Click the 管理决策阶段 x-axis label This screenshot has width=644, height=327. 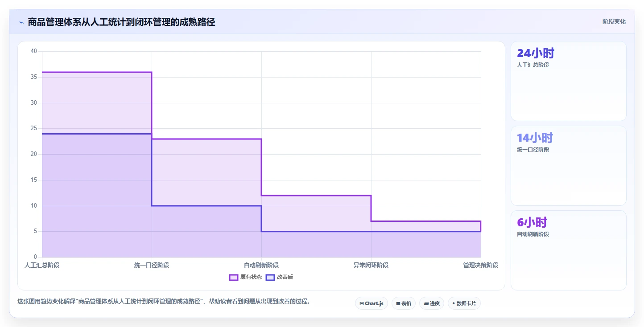point(481,265)
